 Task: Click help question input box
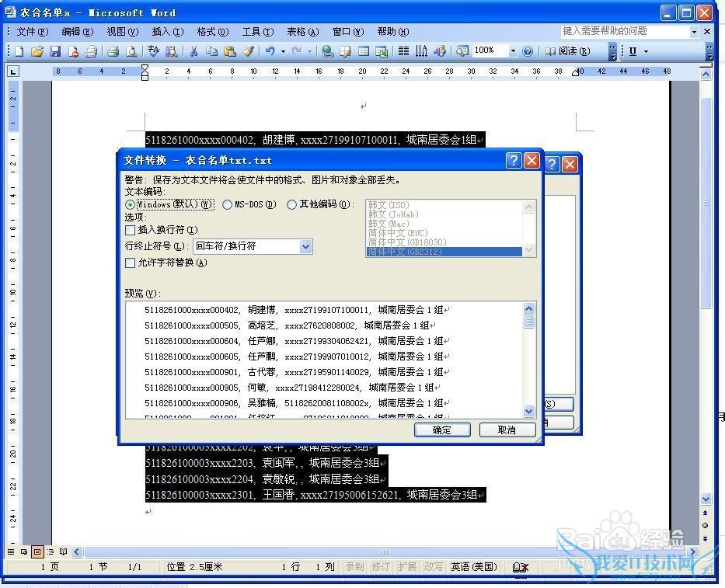(625, 31)
